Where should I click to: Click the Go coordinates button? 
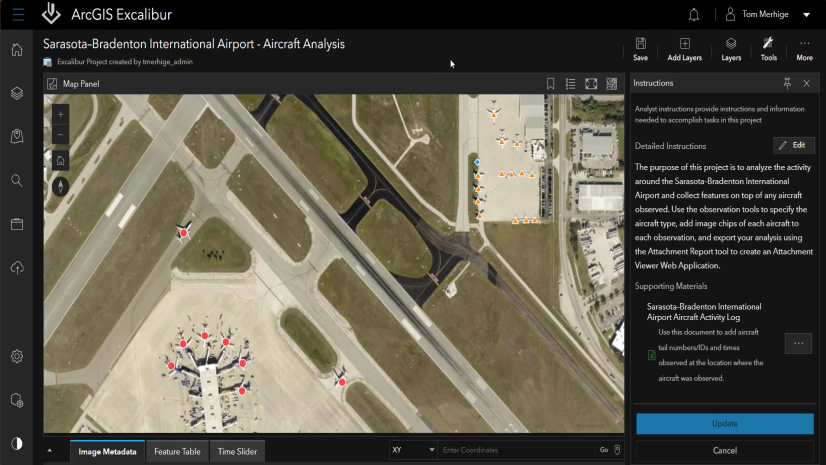point(604,450)
